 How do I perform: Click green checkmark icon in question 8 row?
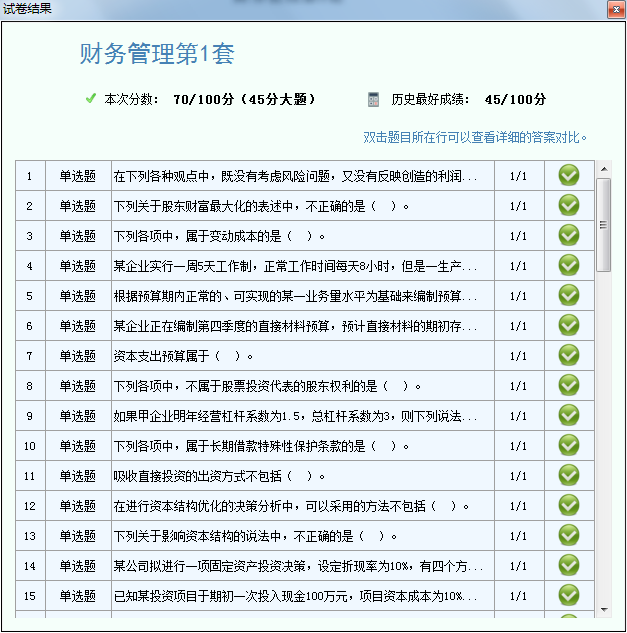(569, 385)
